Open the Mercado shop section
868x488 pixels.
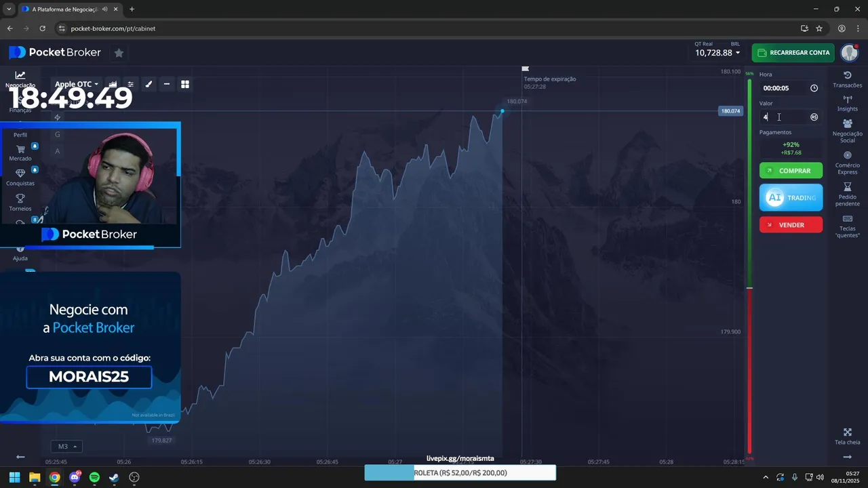pyautogui.click(x=20, y=153)
